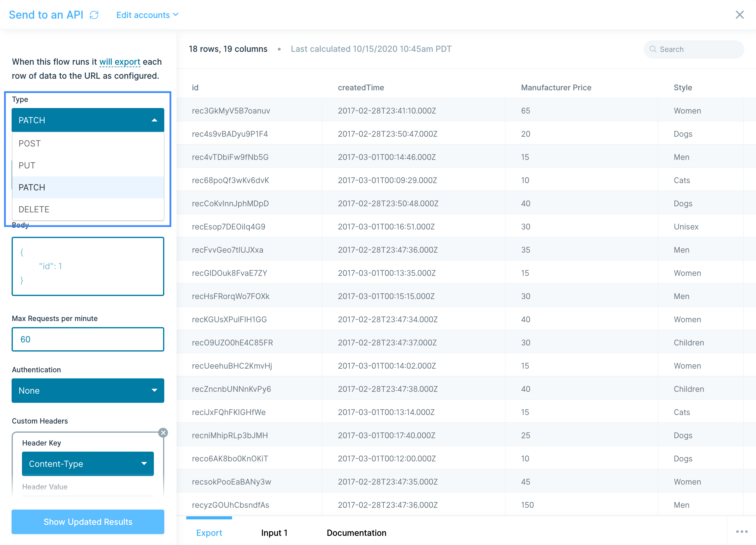756x545 pixels.
Task: Open the three-dot more options menu
Action: coord(742,532)
